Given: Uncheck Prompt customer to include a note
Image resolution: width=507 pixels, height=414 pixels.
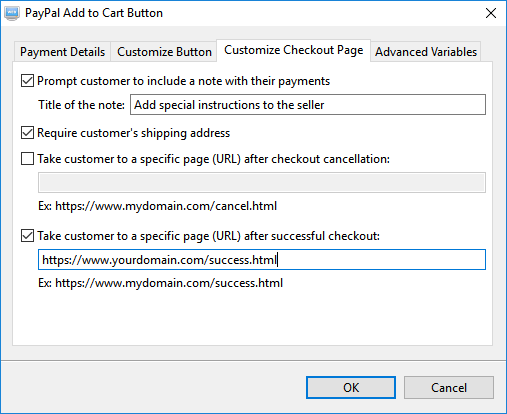Looking at the screenshot, I should click(27, 81).
